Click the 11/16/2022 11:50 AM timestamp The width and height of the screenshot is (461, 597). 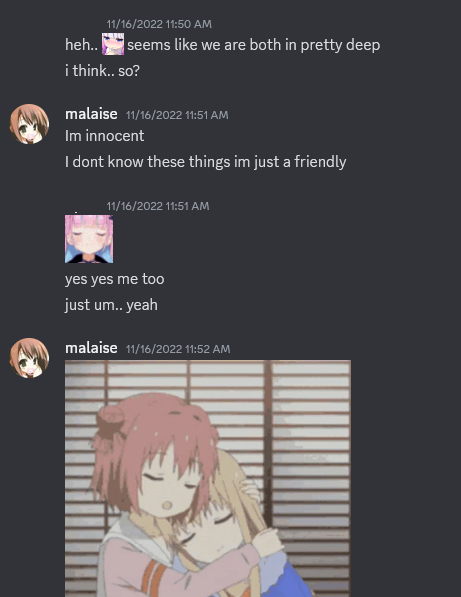pyautogui.click(x=159, y=24)
